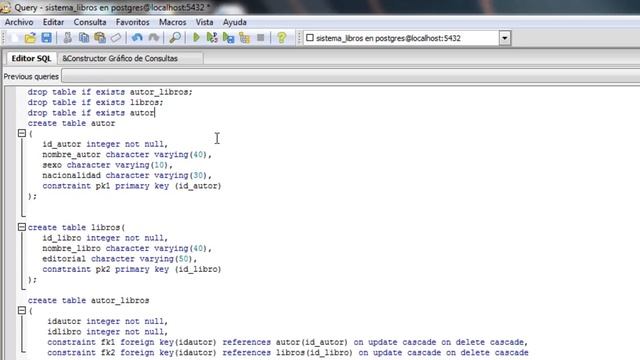Collapse the autor_libros table definition fold marker
The width and height of the screenshot is (640, 360).
(x=22, y=311)
